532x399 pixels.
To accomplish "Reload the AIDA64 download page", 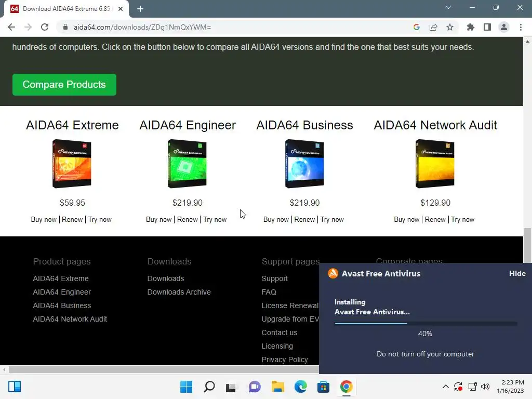I will pyautogui.click(x=45, y=27).
